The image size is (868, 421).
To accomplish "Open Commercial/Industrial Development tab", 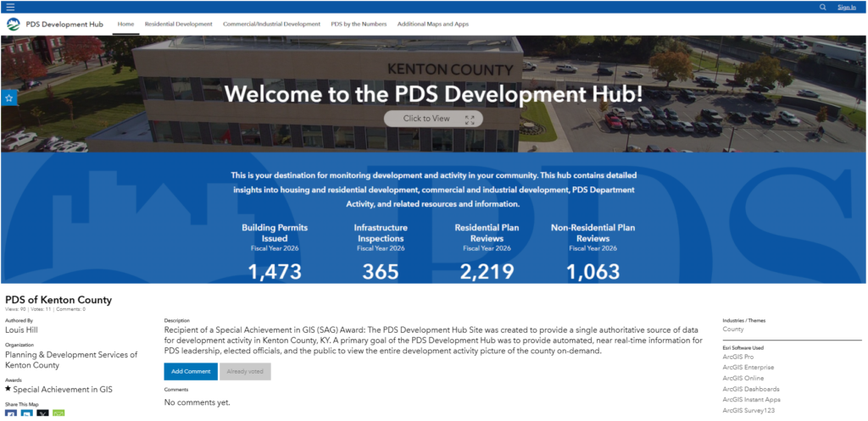I will tap(271, 25).
